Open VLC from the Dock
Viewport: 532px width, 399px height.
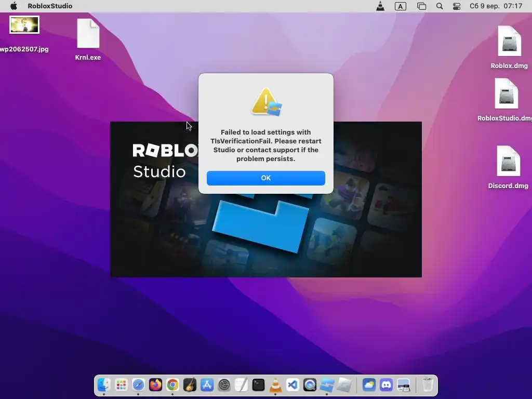(275, 385)
